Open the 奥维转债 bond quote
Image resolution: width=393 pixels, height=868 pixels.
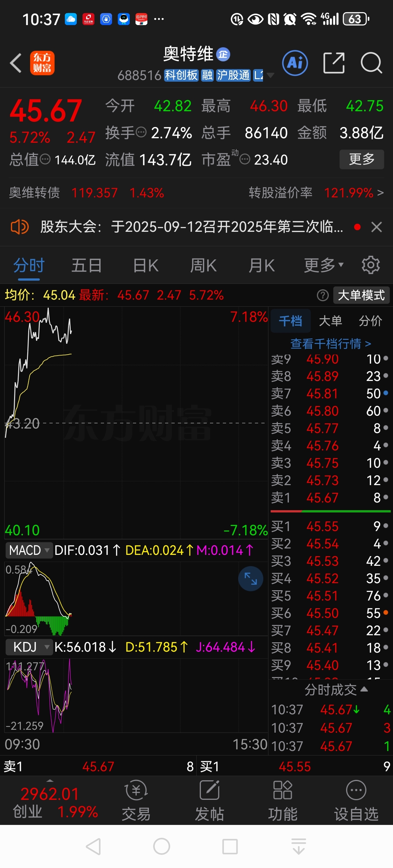pyautogui.click(x=86, y=193)
